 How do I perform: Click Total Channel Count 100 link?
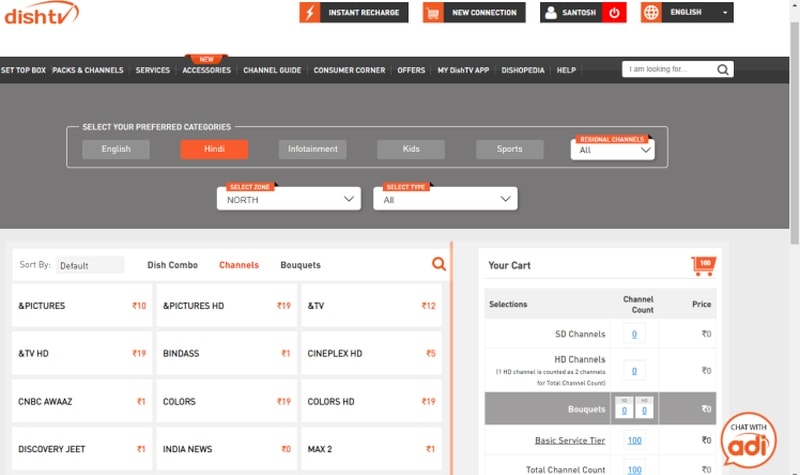click(x=634, y=469)
